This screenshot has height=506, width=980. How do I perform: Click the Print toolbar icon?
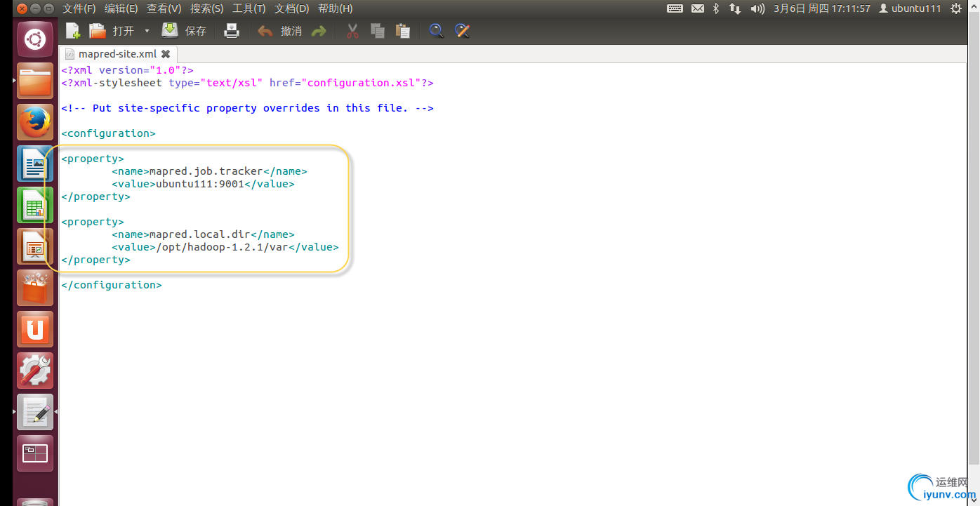click(232, 31)
